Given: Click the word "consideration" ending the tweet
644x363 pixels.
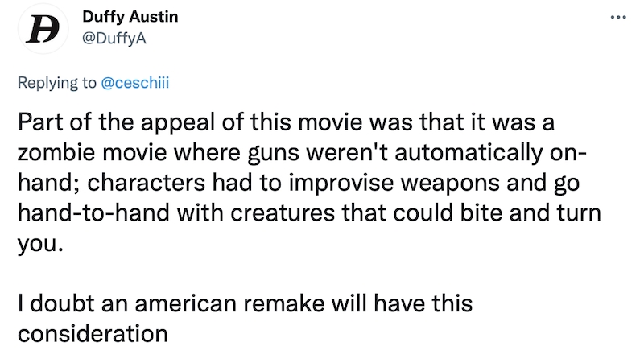Looking at the screenshot, I should [x=93, y=334].
